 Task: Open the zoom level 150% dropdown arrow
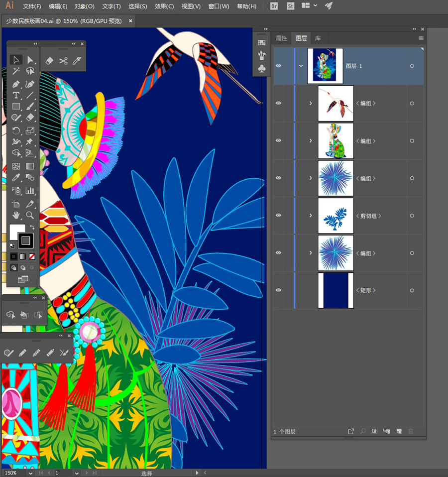(30, 473)
